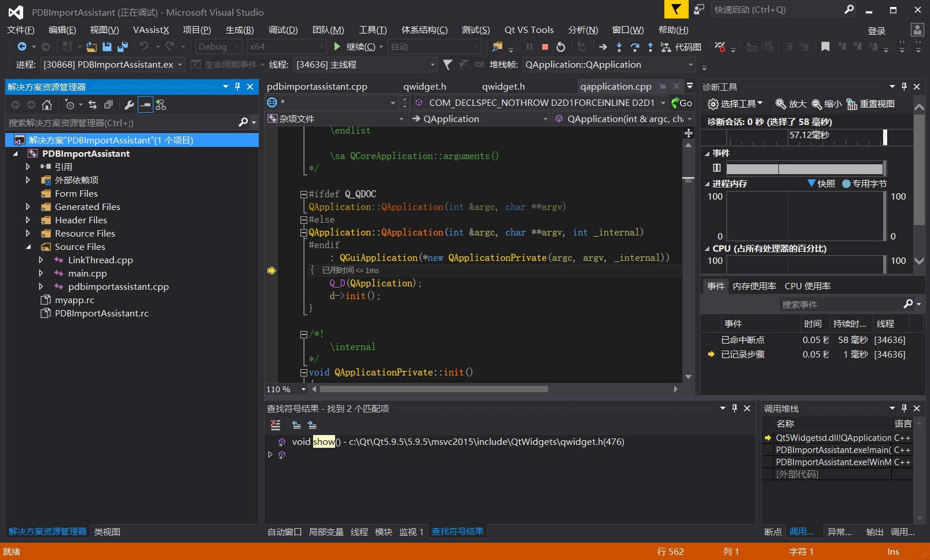The width and height of the screenshot is (930, 560).
Task: Click the Step Into arrow icon
Action: tap(619, 47)
